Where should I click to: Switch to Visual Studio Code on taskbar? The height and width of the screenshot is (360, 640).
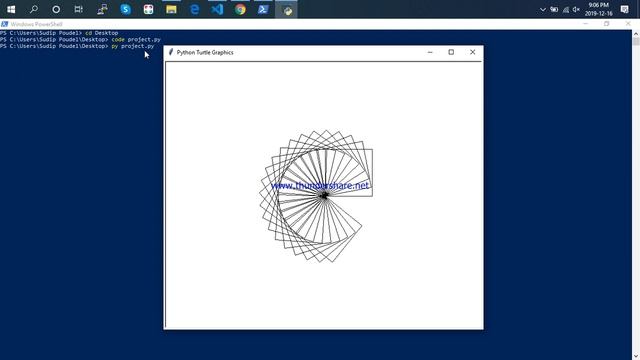tap(217, 9)
